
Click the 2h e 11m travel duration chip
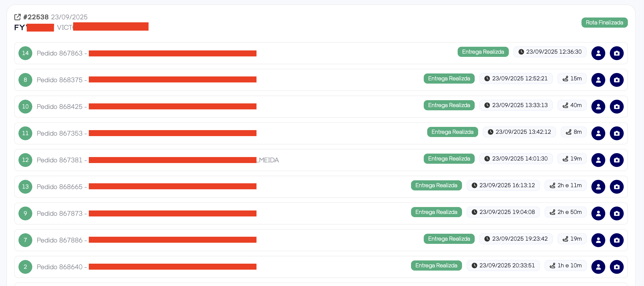click(565, 185)
